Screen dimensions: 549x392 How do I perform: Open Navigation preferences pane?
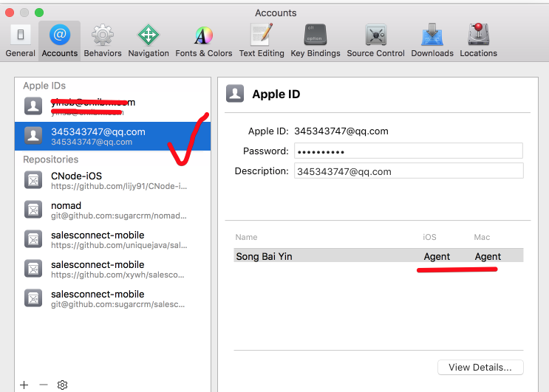149,41
